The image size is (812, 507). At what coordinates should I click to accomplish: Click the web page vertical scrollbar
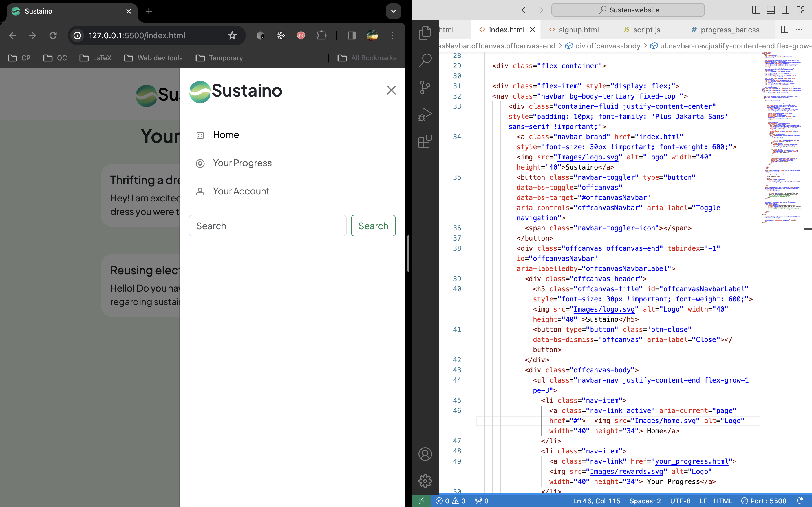click(408, 253)
